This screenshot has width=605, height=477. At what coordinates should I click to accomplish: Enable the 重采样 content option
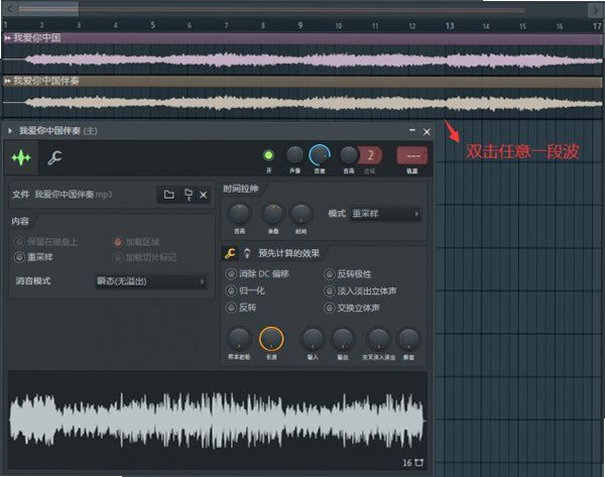coord(34,257)
